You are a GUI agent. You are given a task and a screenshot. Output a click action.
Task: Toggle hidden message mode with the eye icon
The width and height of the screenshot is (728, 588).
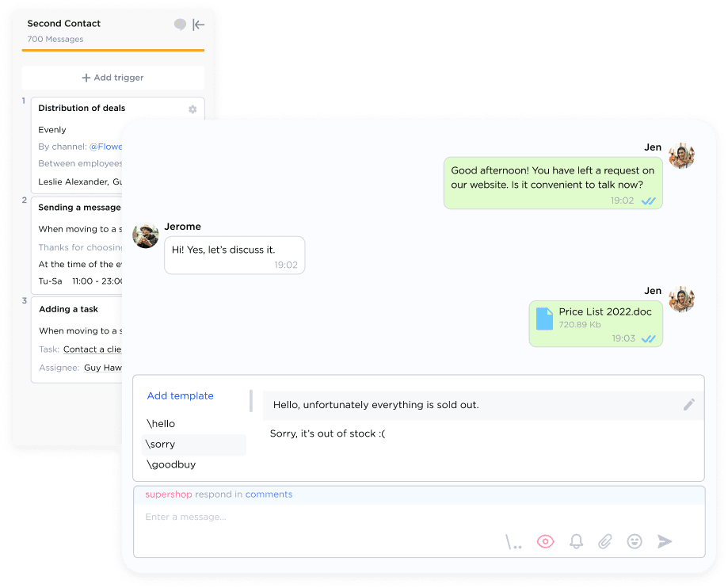click(x=545, y=541)
